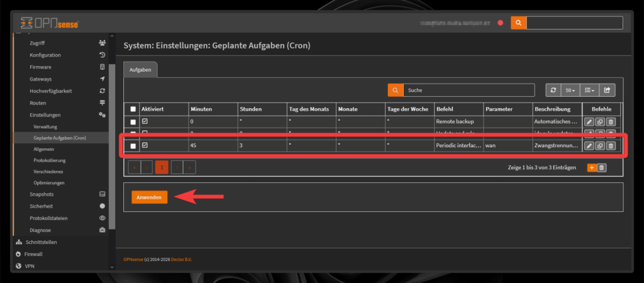Edit the Periodic interface reset job
This screenshot has height=283, width=644.
click(589, 146)
